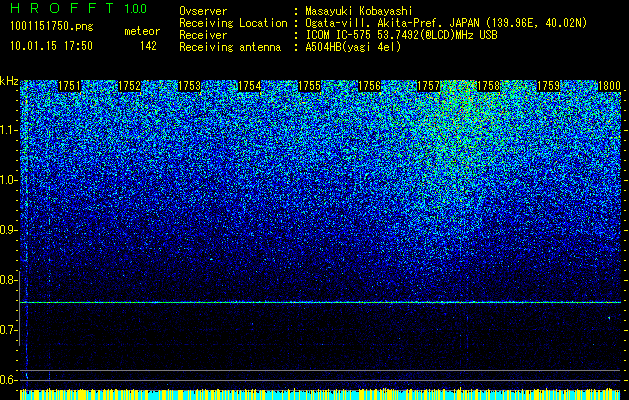This screenshot has height=400, width=629.
Task: Click the 0.6 frequency axis label
Action: [9, 380]
